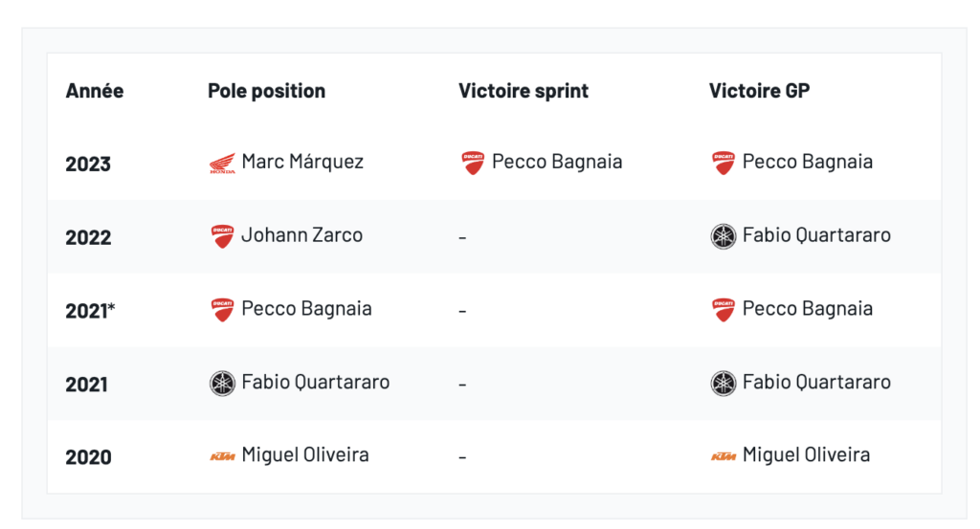Viewport: 980px width, 529px height.
Task: Click the Honda logo beside Marc Márquez
Action: point(222,164)
